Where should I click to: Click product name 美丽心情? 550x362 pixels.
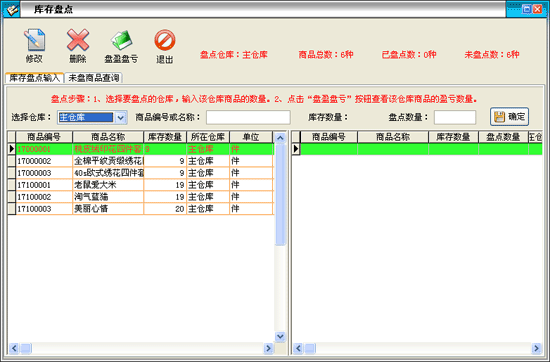91,209
